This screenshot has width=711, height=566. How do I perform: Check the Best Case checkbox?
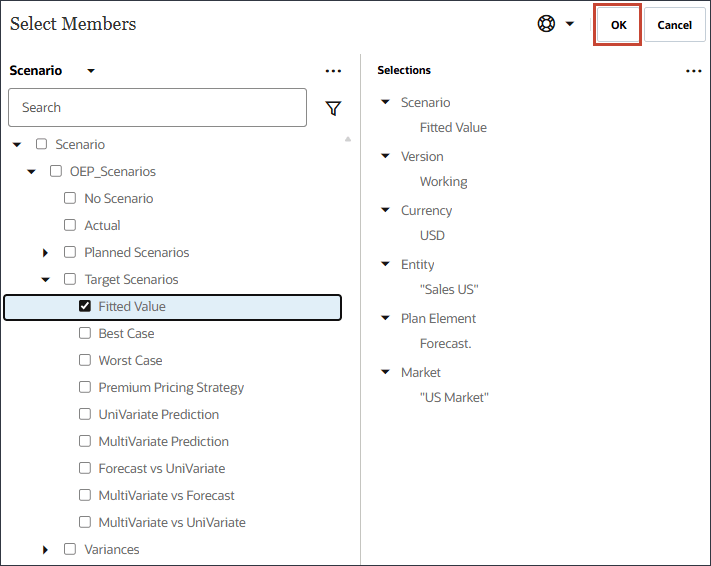(x=85, y=334)
